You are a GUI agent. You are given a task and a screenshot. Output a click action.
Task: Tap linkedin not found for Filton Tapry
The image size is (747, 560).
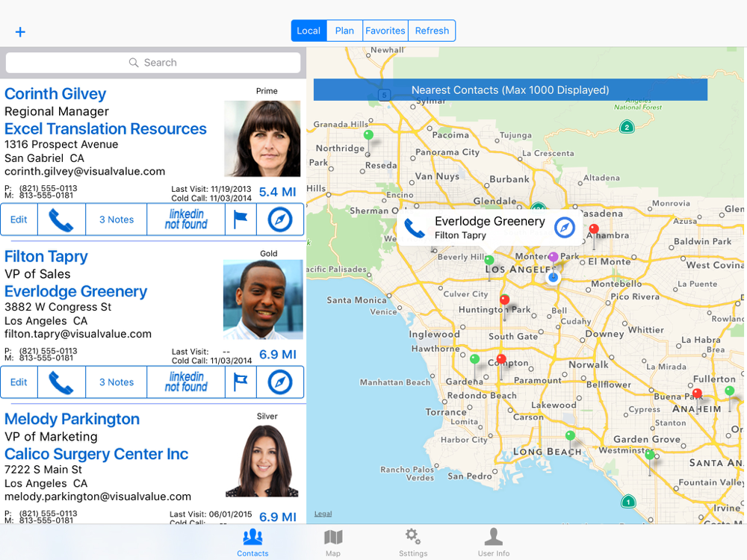click(x=186, y=382)
